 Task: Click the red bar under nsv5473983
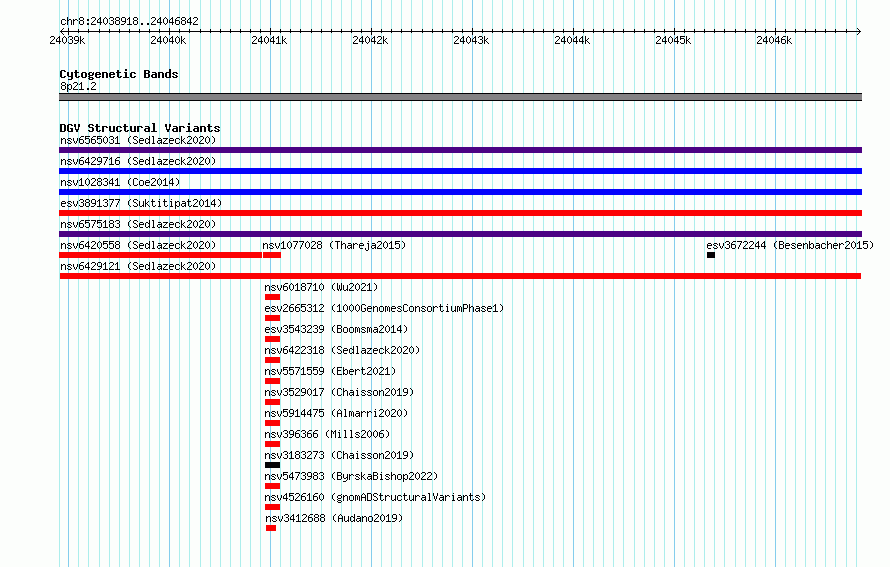(272, 486)
